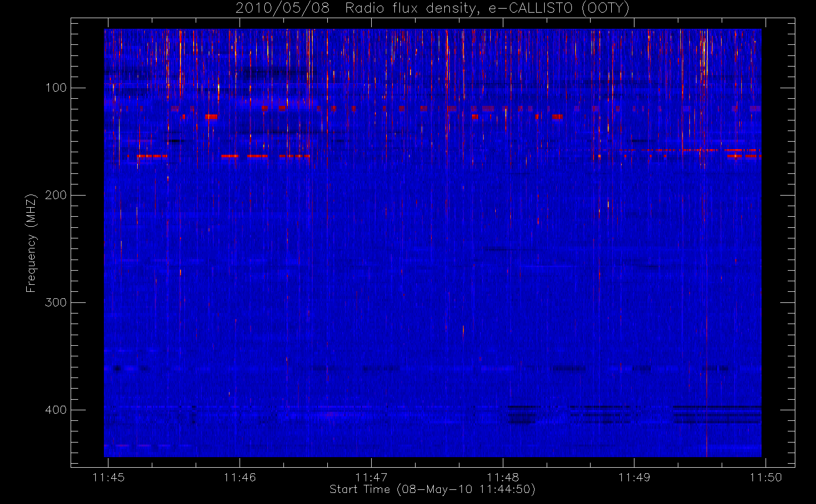Click the '11:48' time axis label
816x504 pixels.
(x=503, y=477)
